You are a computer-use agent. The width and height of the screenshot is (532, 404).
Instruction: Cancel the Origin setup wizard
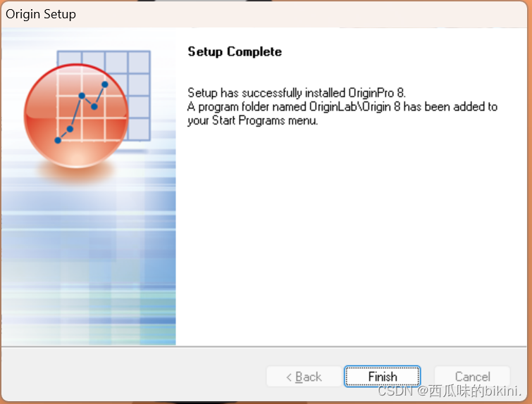(472, 377)
